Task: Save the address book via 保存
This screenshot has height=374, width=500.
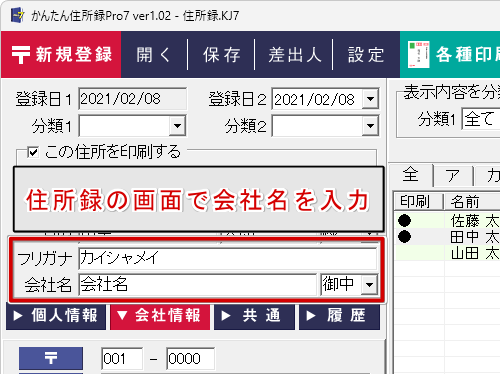Action: [x=221, y=55]
